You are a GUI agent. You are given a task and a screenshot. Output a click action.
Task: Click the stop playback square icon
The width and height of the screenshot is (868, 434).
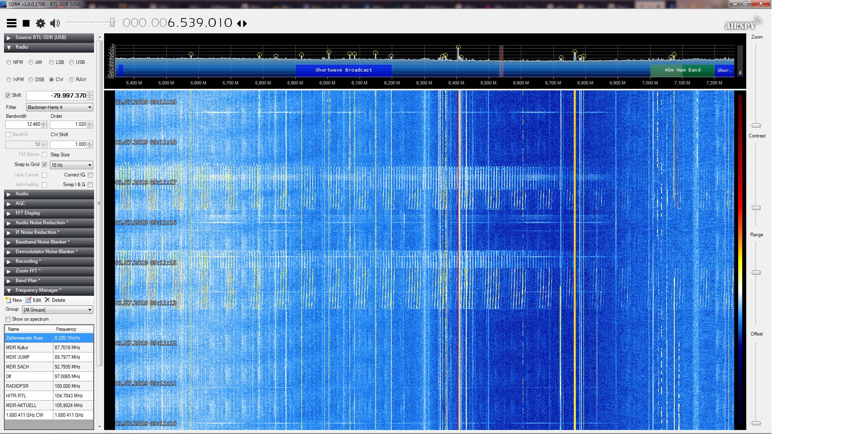pos(26,23)
